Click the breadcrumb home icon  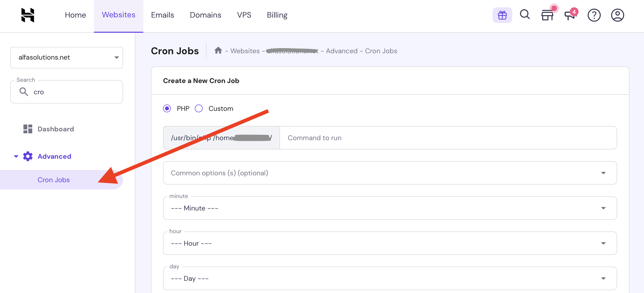[218, 51]
